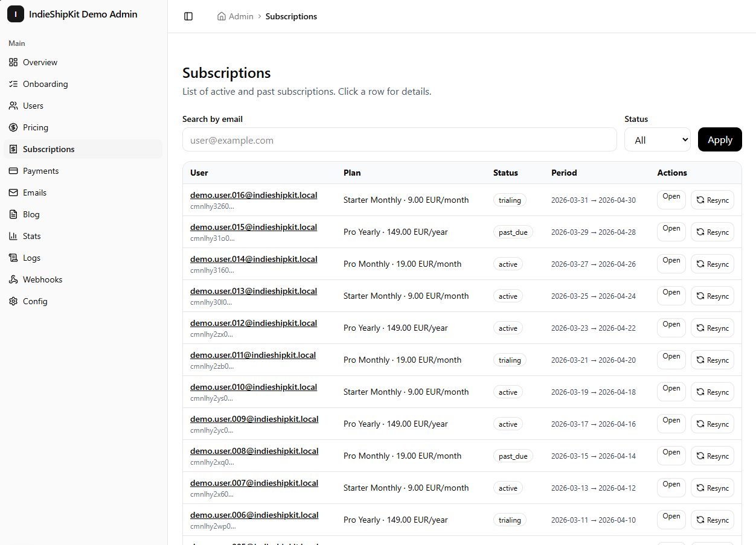Click ID cmnlhy2ys0… under demo.user.010
Viewport: 756px width, 545px height.
click(211, 398)
